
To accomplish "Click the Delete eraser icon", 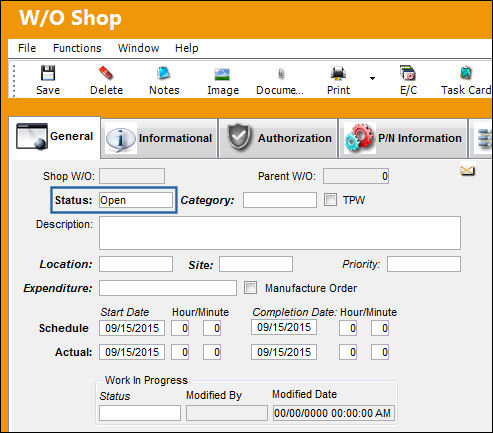I will [106, 73].
